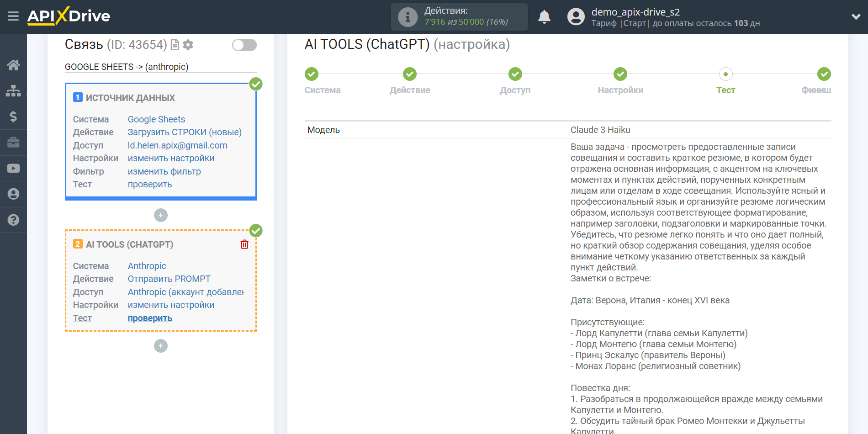Open connections sitemap icon in sidebar
Viewport: 868px width, 434px height.
click(13, 91)
